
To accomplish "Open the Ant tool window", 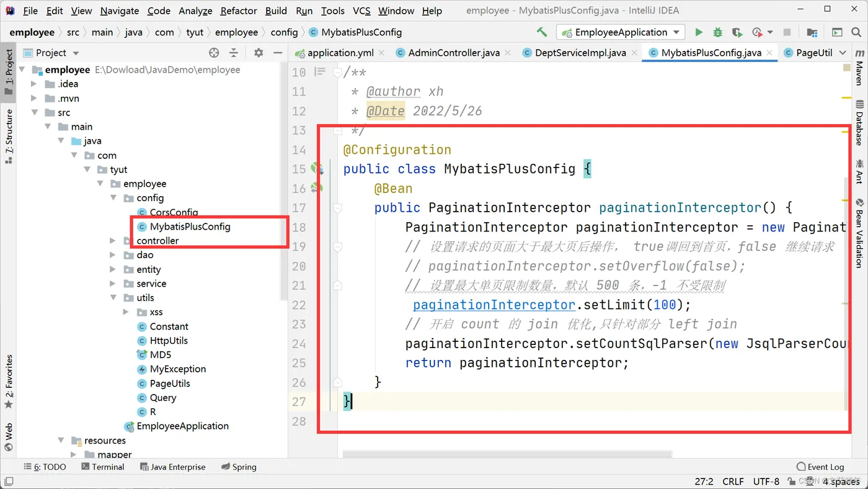I will [x=859, y=171].
